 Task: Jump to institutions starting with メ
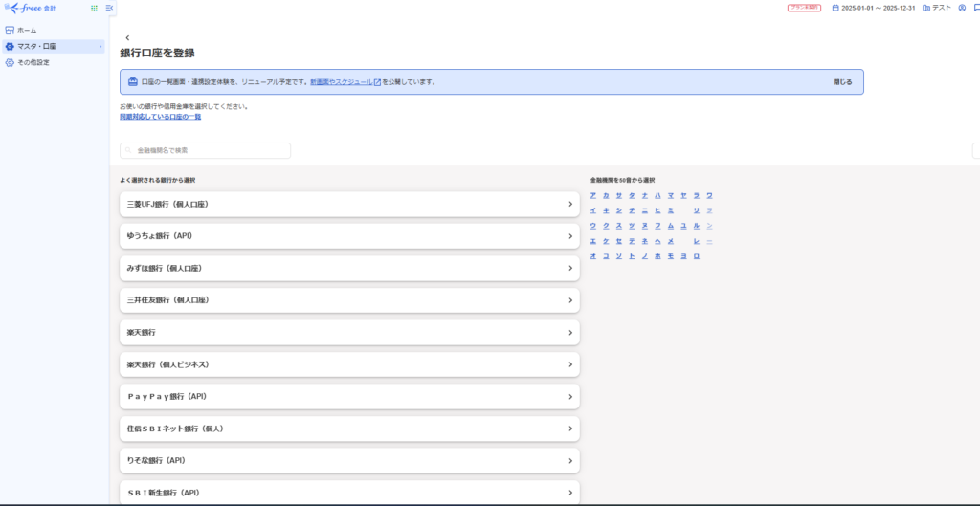[x=671, y=241]
